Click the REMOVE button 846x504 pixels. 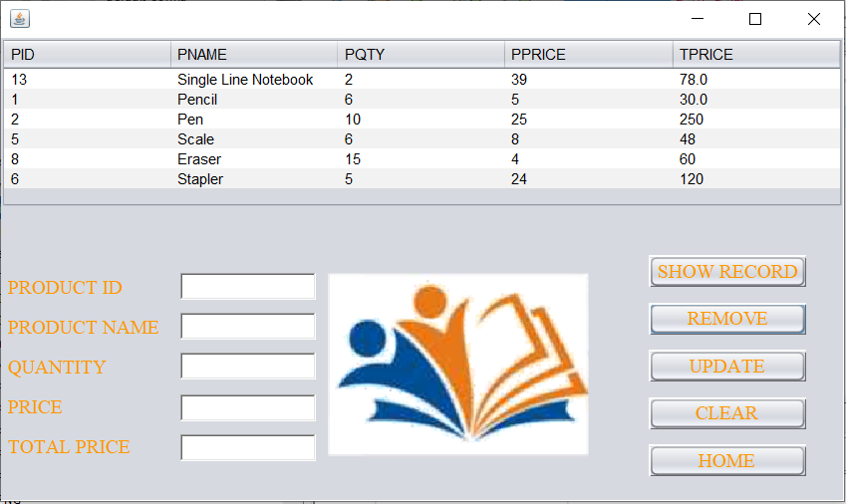pos(727,319)
